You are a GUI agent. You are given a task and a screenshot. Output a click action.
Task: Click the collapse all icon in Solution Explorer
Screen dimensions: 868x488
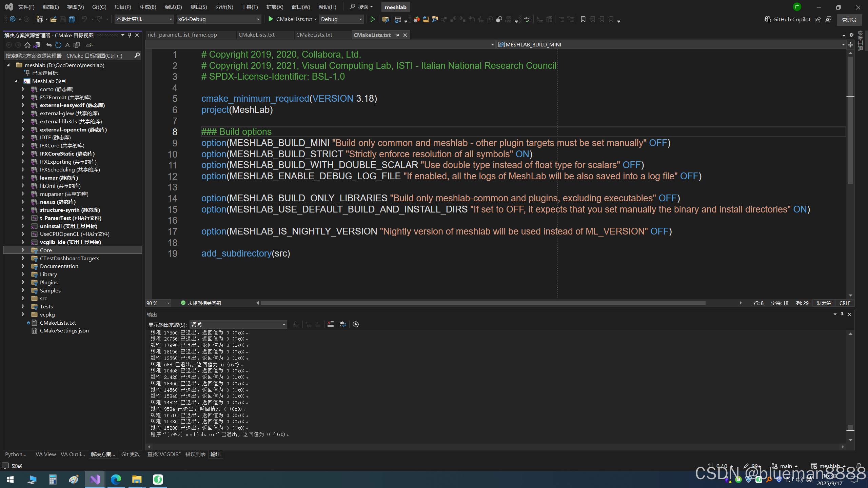(x=67, y=45)
